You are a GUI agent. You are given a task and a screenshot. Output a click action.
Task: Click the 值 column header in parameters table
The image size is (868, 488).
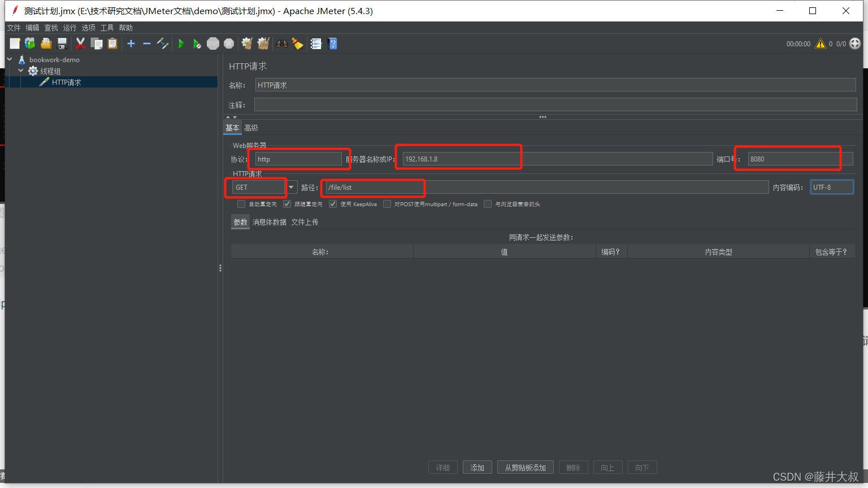(505, 252)
